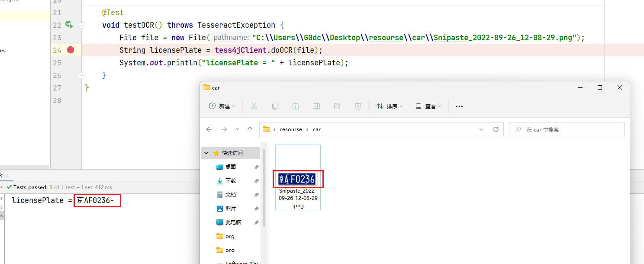Click the 'licensePlate = 京AF0236-' console output
This screenshot has height=264, width=644.
[x=63, y=200]
